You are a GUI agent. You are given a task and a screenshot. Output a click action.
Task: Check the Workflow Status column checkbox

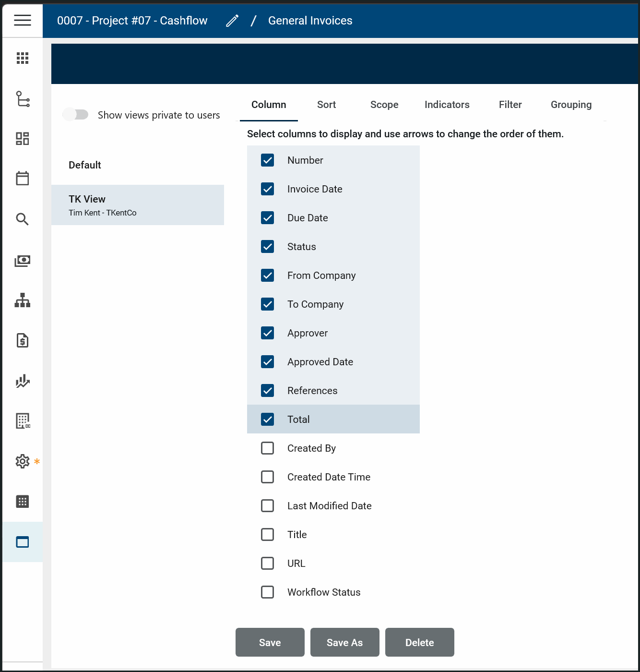[x=268, y=592]
